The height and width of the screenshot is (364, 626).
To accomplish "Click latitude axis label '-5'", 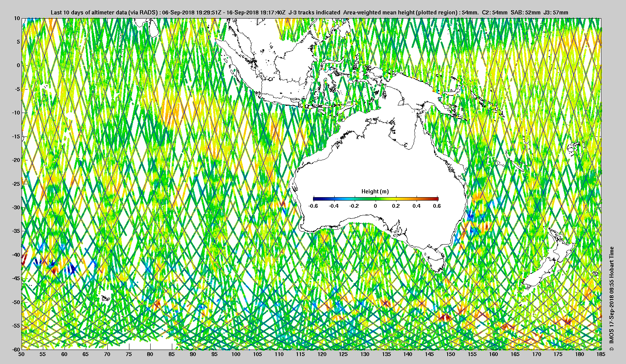I will [17, 89].
